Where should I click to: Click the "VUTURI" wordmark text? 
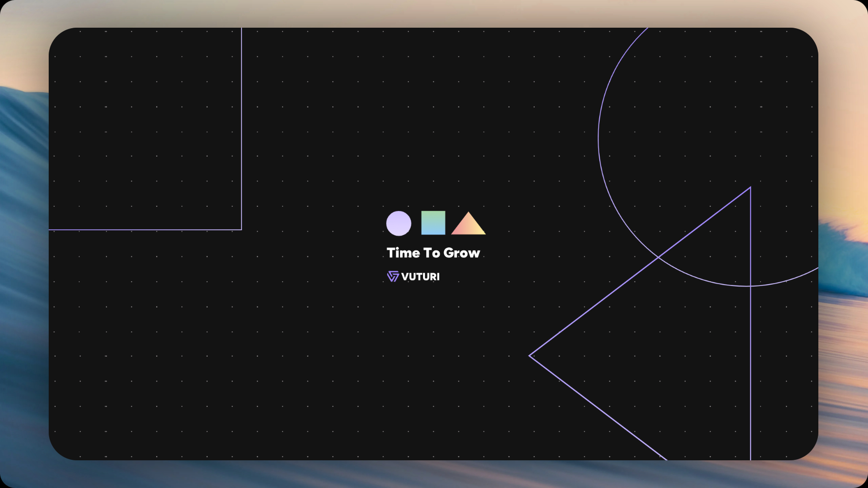pos(420,277)
